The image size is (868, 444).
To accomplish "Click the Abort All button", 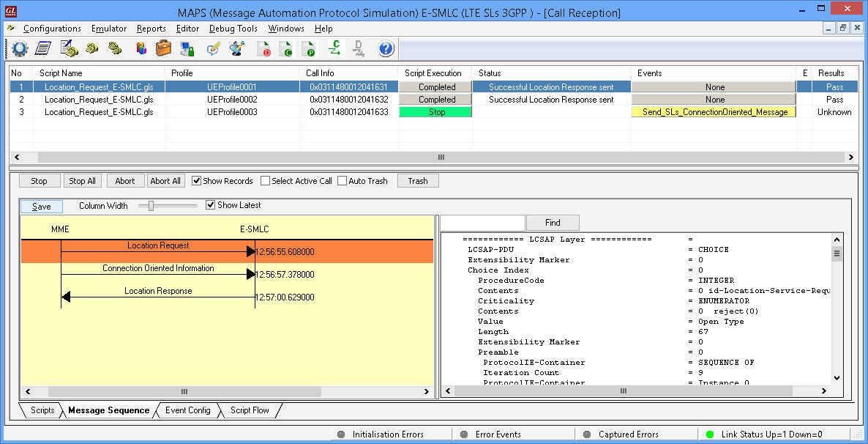I will coord(165,181).
